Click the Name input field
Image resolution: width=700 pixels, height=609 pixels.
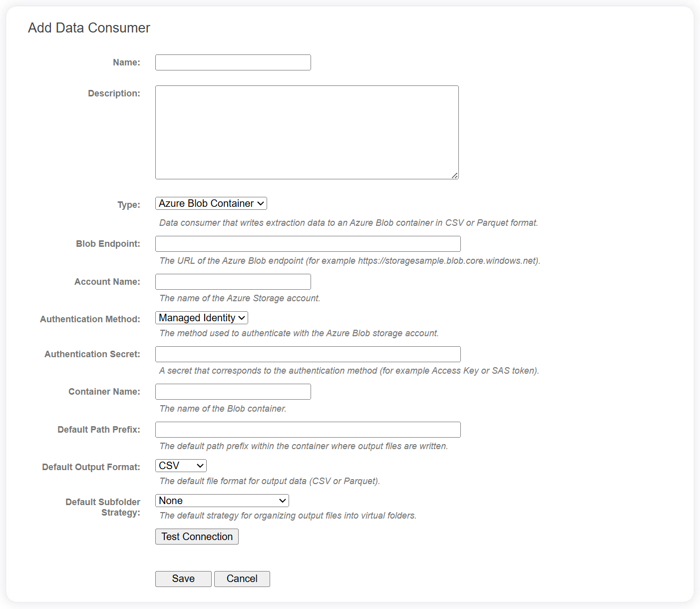[x=233, y=62]
